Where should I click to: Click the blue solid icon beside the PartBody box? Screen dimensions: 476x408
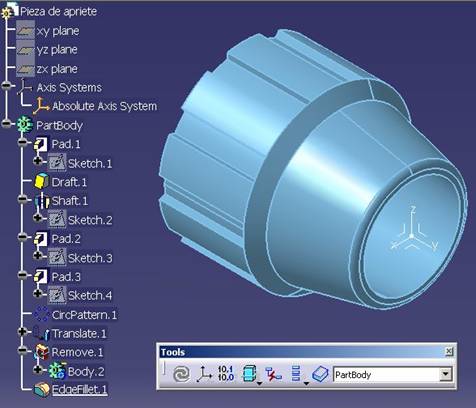[321, 374]
